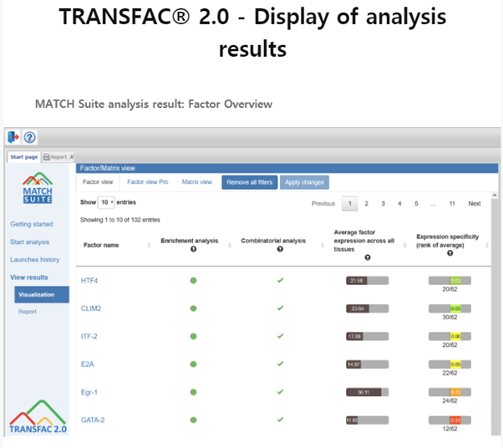Click info icon under Expression specificity
The width and height of the screenshot is (503, 448).
tap(450, 253)
